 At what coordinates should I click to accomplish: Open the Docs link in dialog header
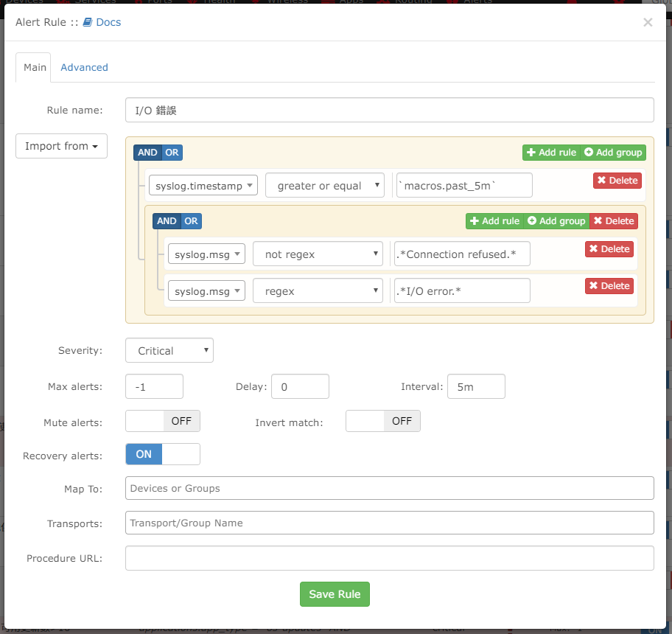point(102,22)
